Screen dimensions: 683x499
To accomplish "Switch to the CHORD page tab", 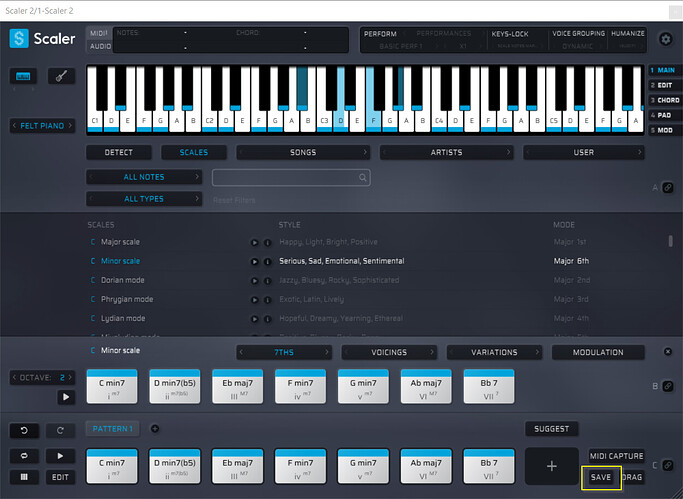I will 665,100.
